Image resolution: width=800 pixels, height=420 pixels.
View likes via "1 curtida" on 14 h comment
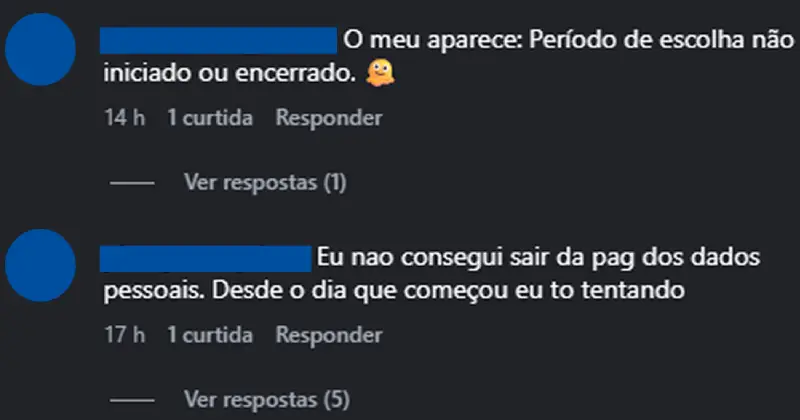[211, 118]
